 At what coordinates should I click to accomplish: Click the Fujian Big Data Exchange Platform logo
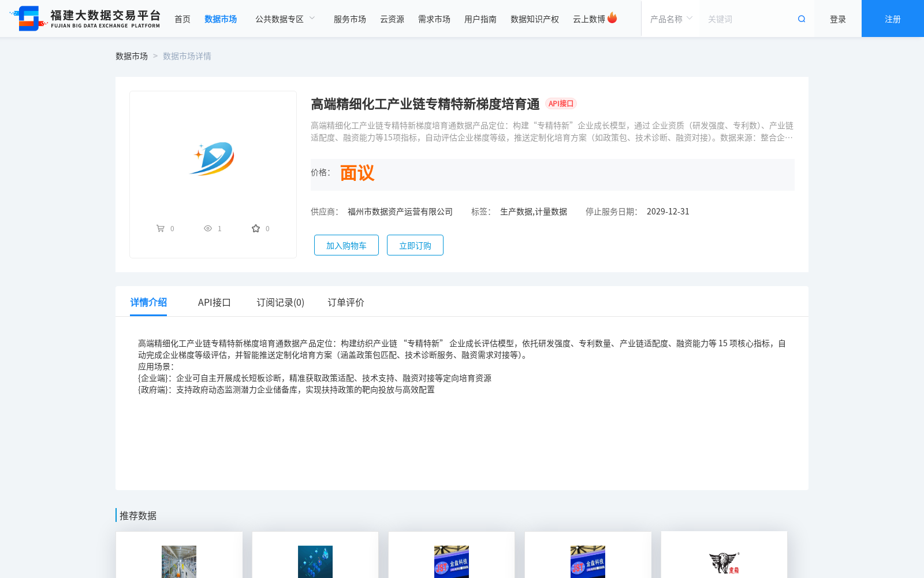tap(85, 18)
